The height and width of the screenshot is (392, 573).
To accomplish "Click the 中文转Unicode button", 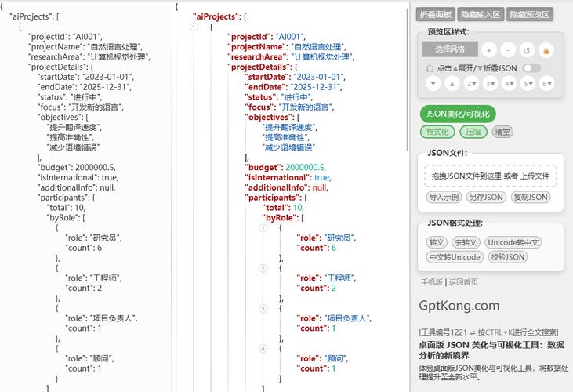I will 455,257.
